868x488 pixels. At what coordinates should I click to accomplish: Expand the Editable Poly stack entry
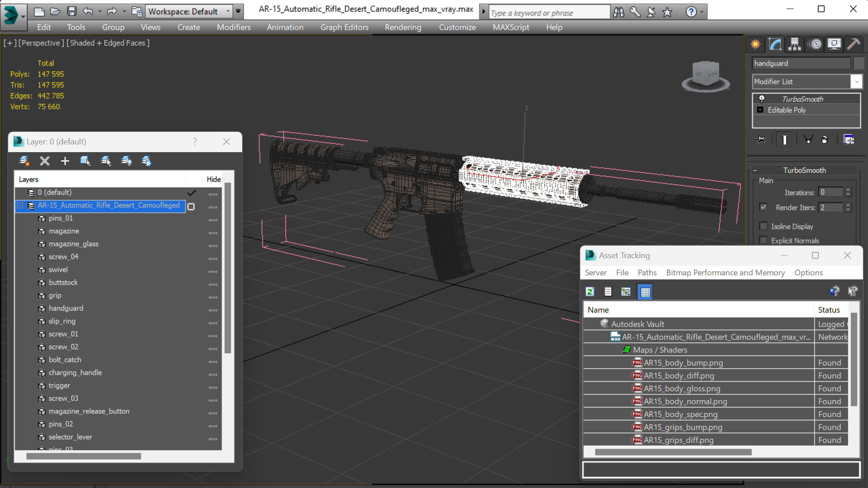click(760, 110)
